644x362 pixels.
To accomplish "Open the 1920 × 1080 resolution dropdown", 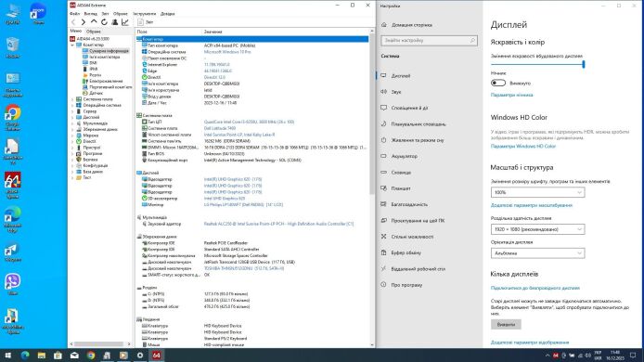I will click(537, 229).
